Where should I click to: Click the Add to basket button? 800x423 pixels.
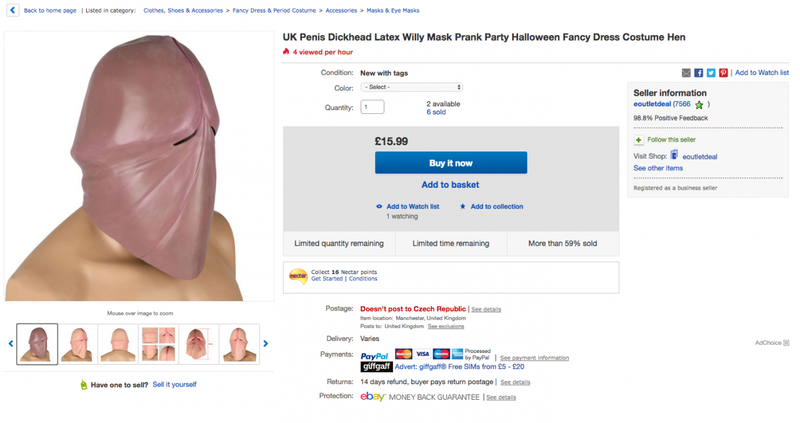pyautogui.click(x=450, y=185)
